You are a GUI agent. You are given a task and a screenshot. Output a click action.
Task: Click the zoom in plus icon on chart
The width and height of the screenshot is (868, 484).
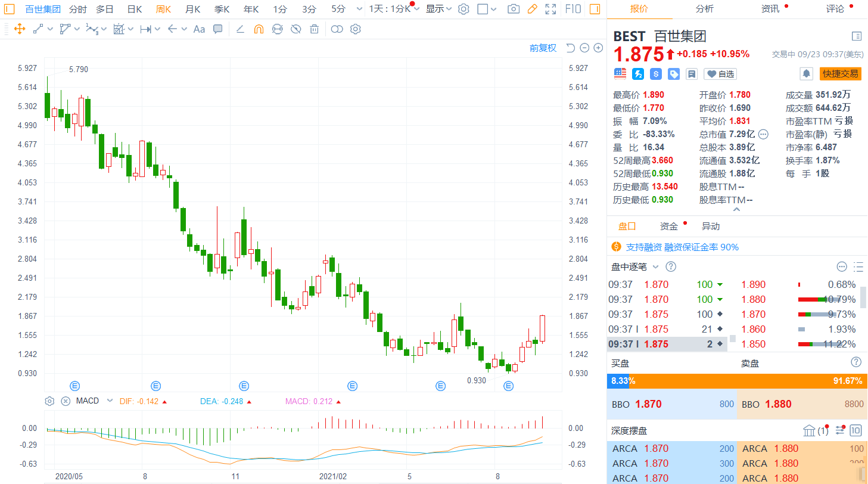598,48
